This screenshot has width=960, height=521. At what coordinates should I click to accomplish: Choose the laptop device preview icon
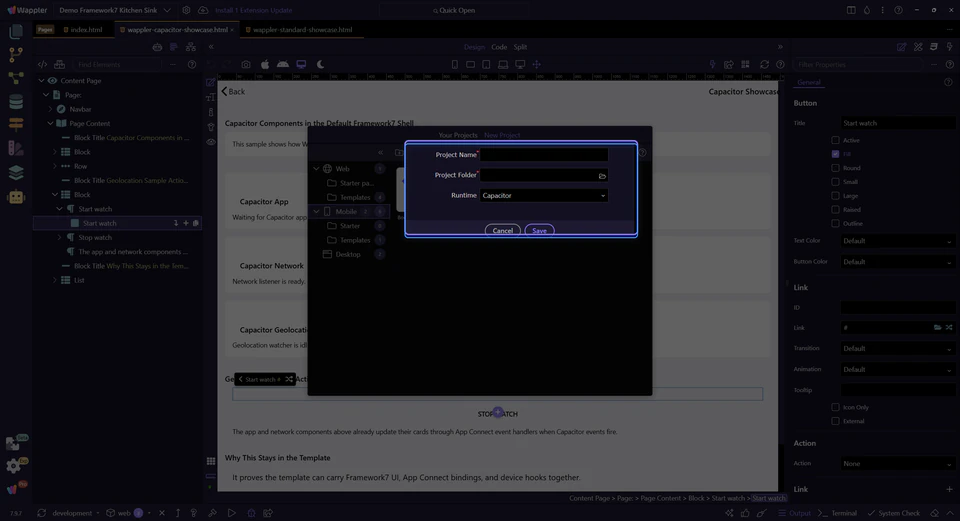tap(503, 64)
